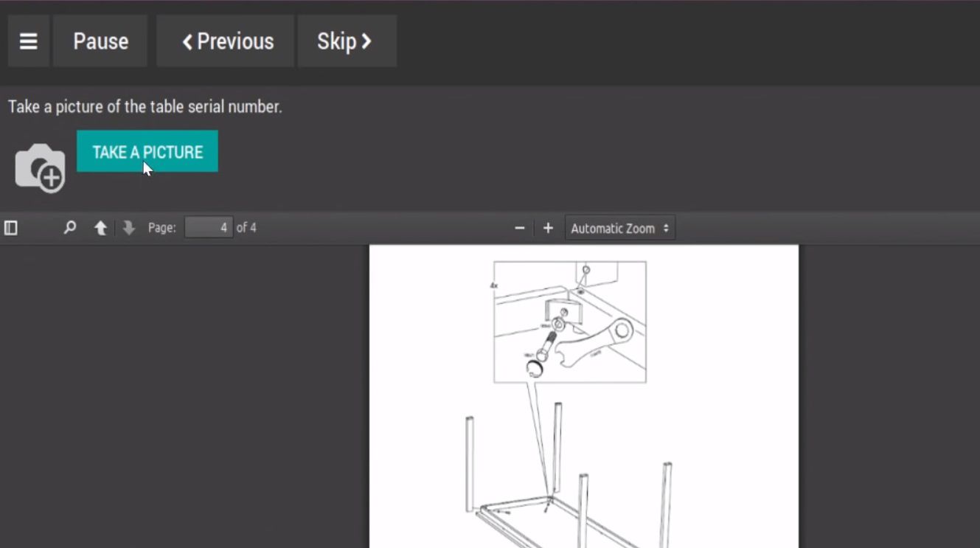Click the camera add-photo icon

pos(41,168)
